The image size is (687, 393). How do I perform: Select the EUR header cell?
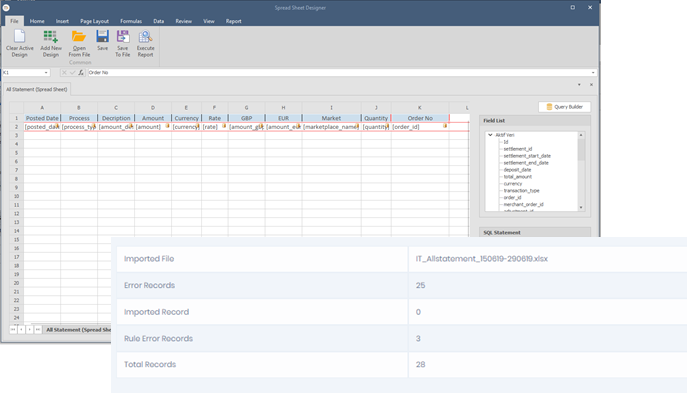pos(283,118)
